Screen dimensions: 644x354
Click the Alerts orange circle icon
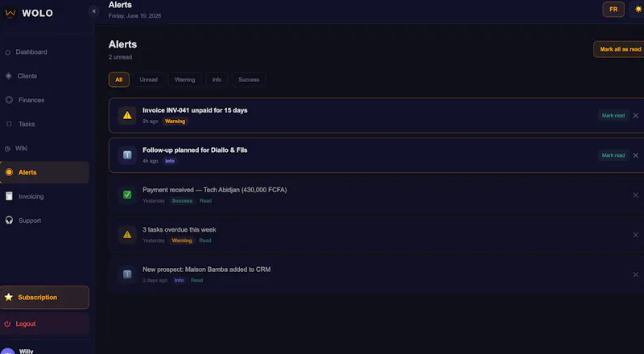pyautogui.click(x=9, y=172)
